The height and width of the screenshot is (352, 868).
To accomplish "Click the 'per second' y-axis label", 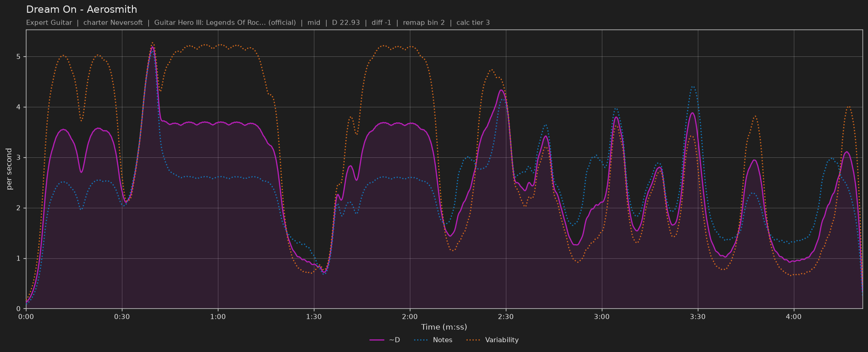I will click(x=9, y=169).
